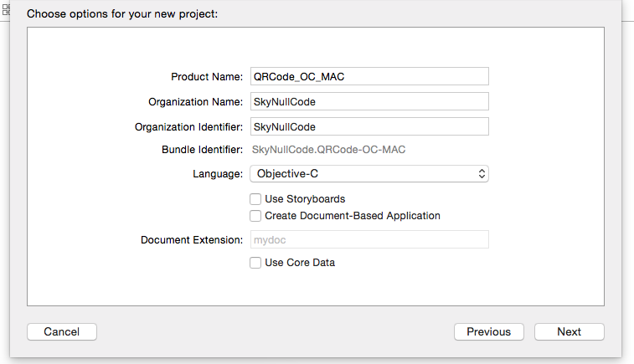Click the SkyNullCode.QRCode-OC-MAC bundle identifier text

point(328,150)
